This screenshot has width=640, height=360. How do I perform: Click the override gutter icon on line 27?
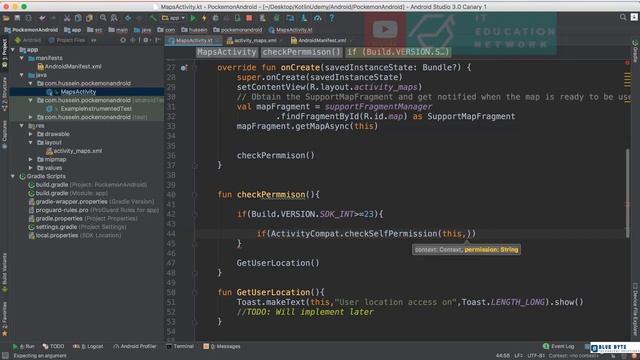(x=184, y=68)
